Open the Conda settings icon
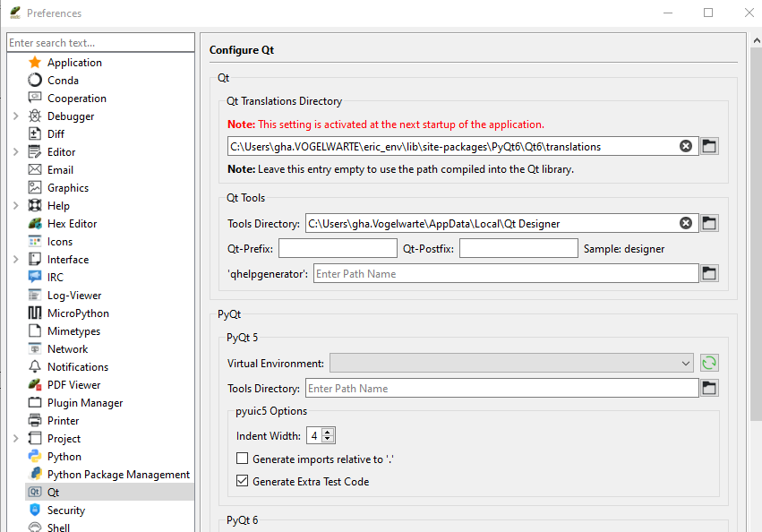Viewport: 762px width, 532px height. point(35,81)
